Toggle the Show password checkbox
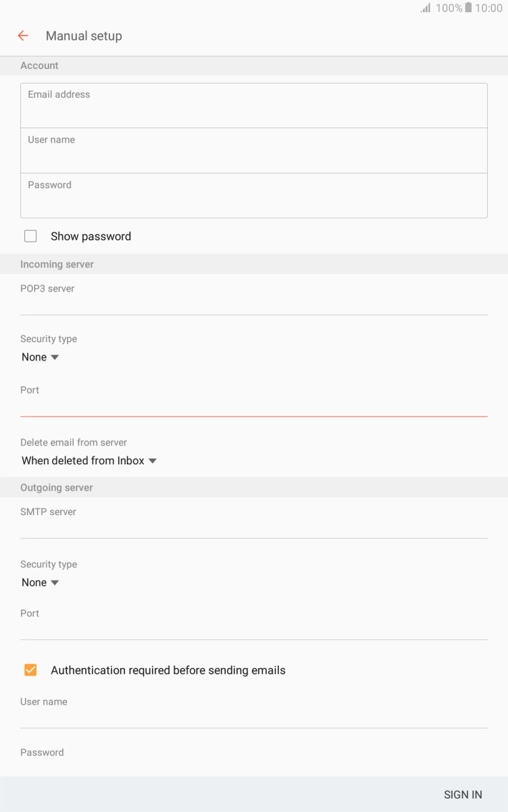Screen dimensions: 508x812 pyautogui.click(x=30, y=236)
